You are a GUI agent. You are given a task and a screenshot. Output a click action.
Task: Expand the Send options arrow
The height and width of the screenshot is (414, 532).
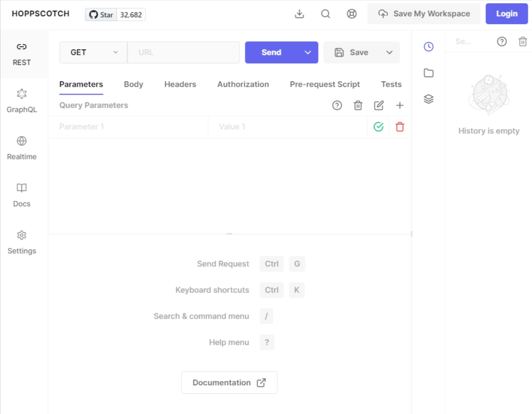coord(308,52)
